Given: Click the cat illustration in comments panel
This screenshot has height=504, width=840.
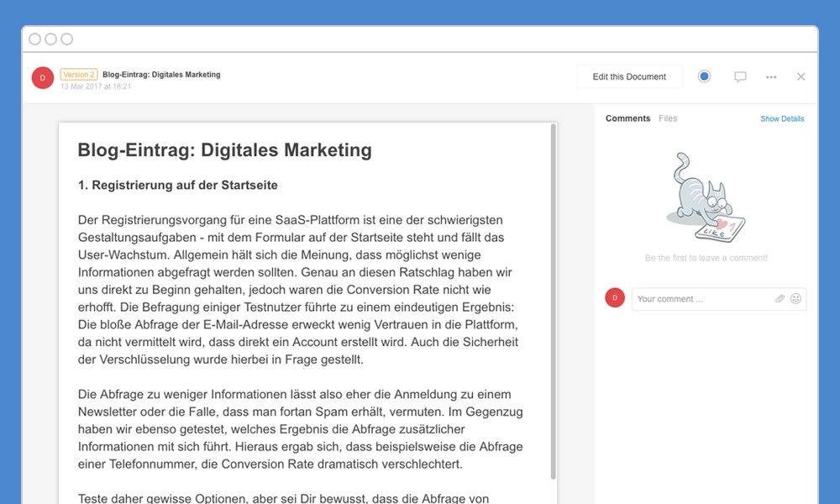Looking at the screenshot, I should (706, 197).
